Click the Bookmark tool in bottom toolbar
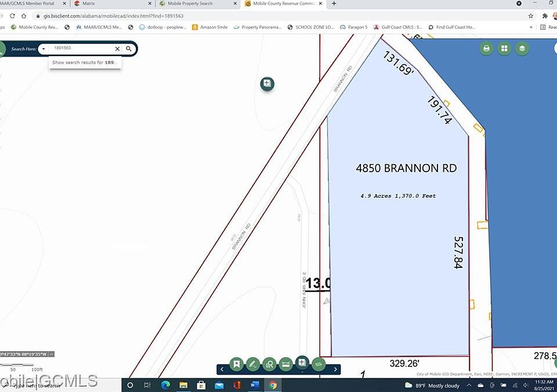This screenshot has width=557, height=392. click(237, 364)
